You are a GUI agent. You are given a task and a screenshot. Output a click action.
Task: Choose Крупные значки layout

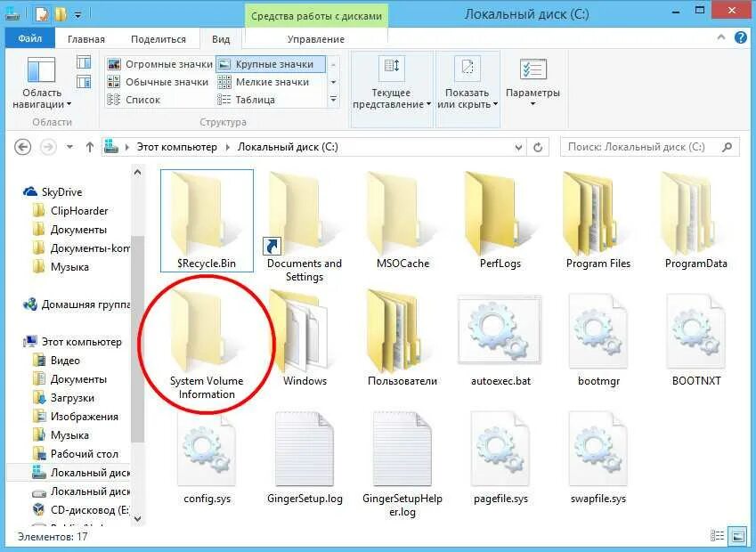(270, 64)
